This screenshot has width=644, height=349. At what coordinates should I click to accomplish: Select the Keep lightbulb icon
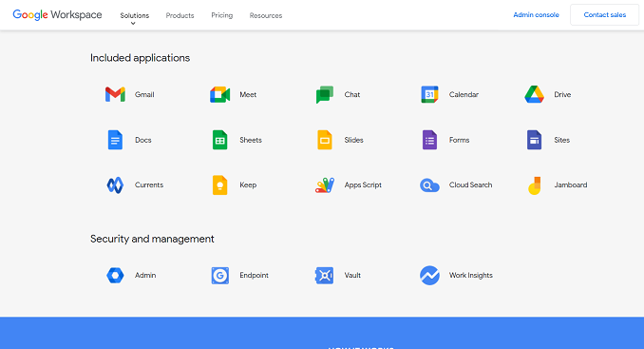coord(220,185)
